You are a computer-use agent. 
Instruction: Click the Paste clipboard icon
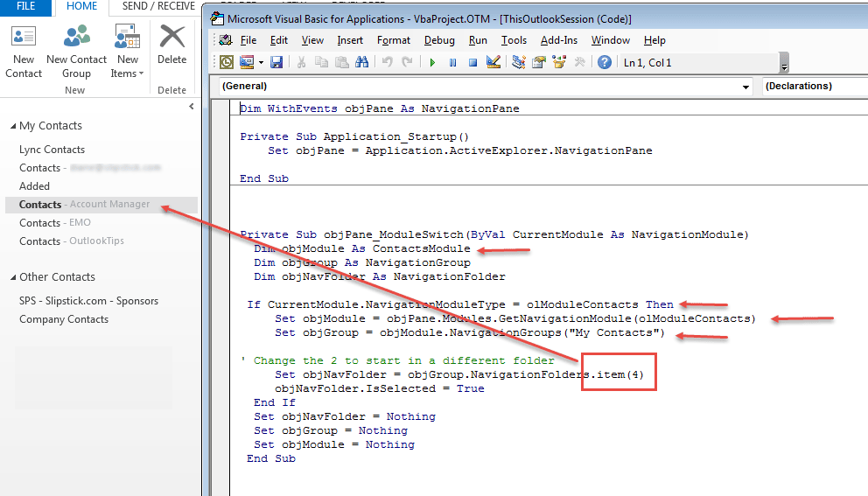pyautogui.click(x=341, y=62)
